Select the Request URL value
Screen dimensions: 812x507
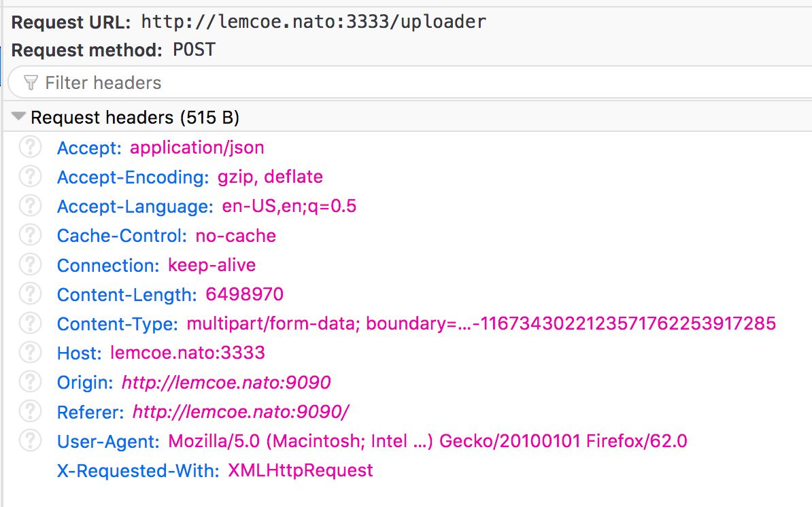point(314,22)
